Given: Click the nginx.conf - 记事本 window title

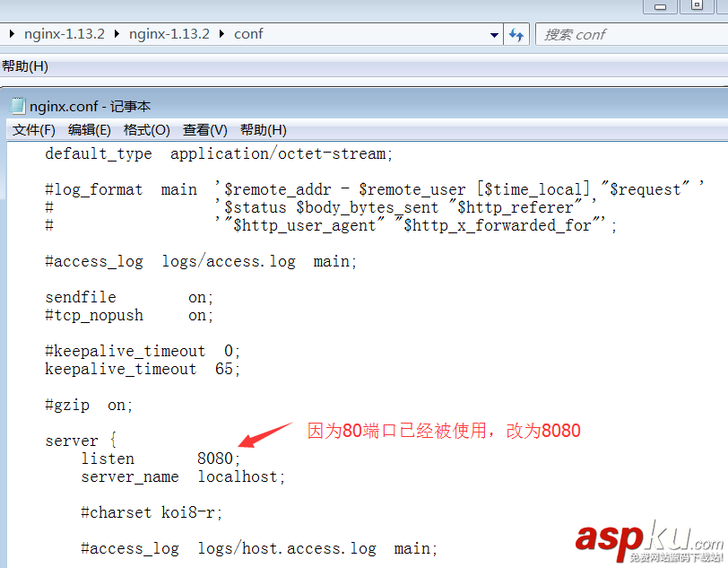Looking at the screenshot, I should (x=90, y=107).
